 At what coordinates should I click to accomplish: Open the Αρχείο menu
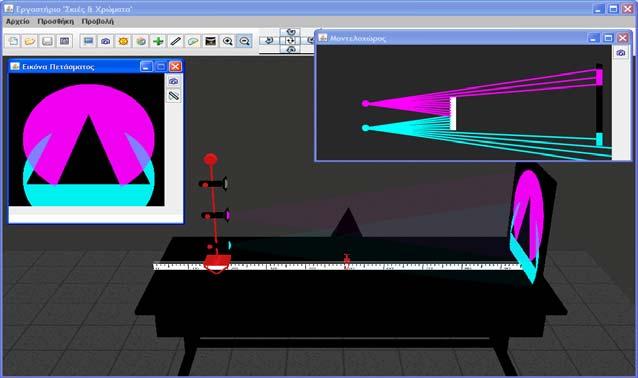point(17,21)
